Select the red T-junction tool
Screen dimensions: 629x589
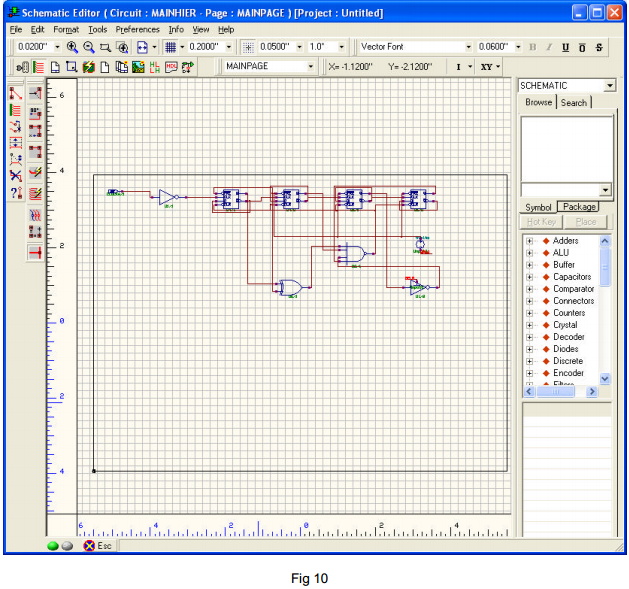35,252
